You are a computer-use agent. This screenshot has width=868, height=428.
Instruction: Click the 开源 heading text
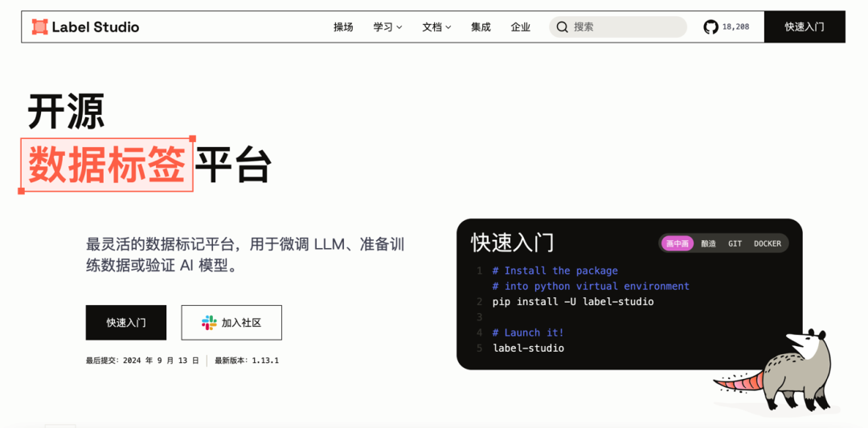click(66, 112)
